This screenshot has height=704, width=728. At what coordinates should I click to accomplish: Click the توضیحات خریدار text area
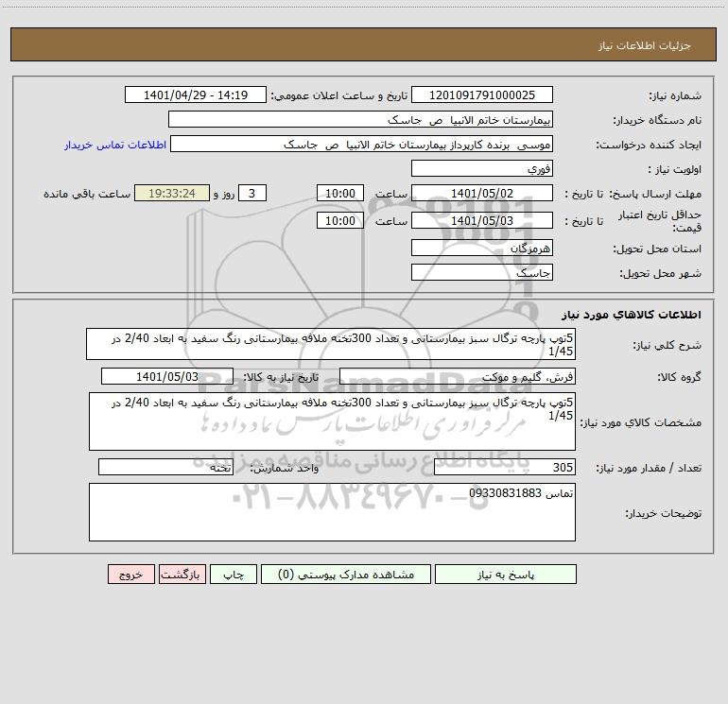click(x=332, y=512)
